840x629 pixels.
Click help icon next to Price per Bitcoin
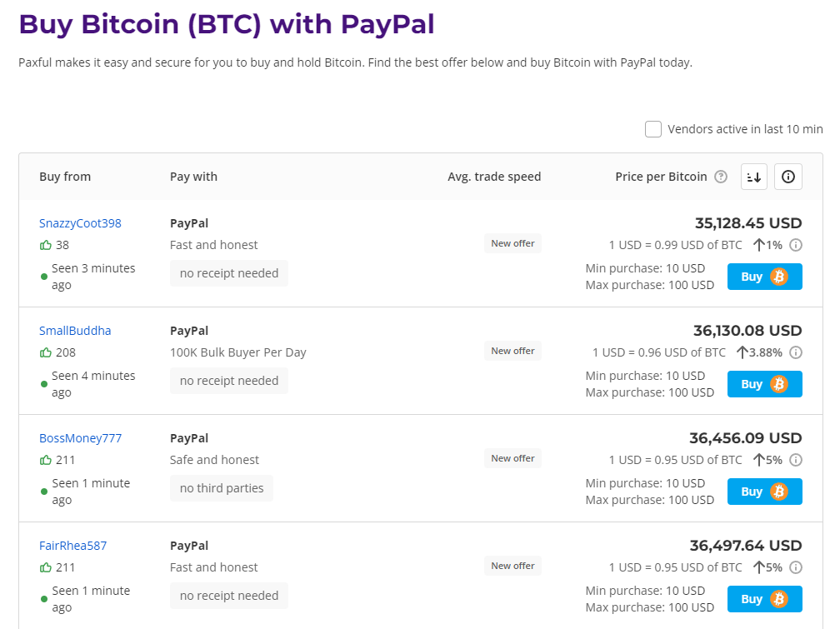(x=721, y=177)
